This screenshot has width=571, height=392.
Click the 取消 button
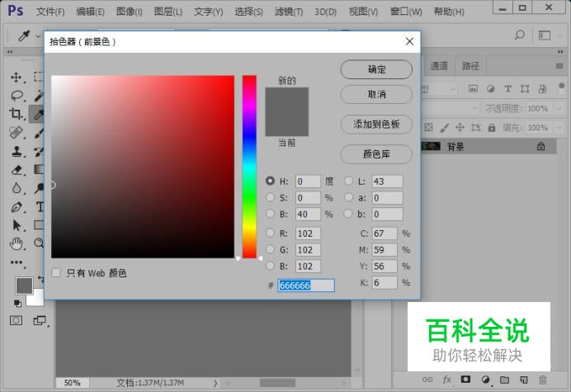376,94
